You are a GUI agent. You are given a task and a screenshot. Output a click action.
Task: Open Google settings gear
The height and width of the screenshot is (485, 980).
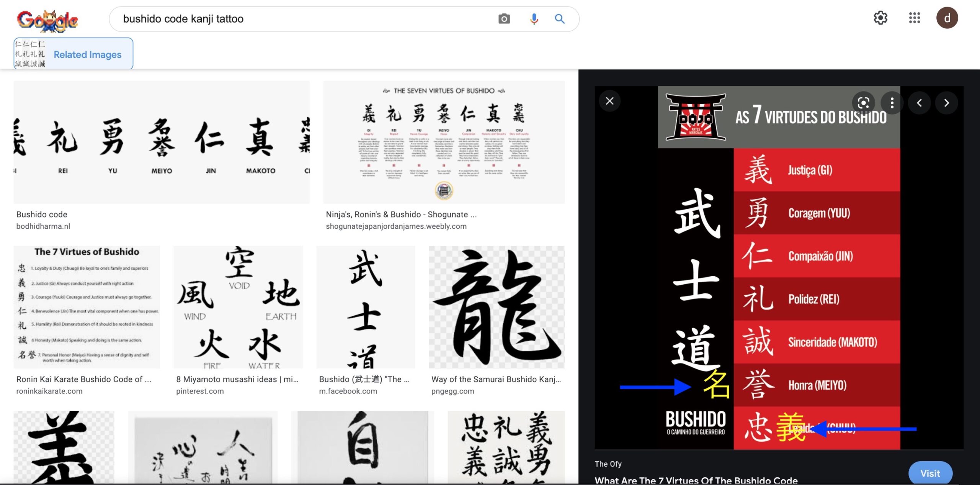[880, 18]
